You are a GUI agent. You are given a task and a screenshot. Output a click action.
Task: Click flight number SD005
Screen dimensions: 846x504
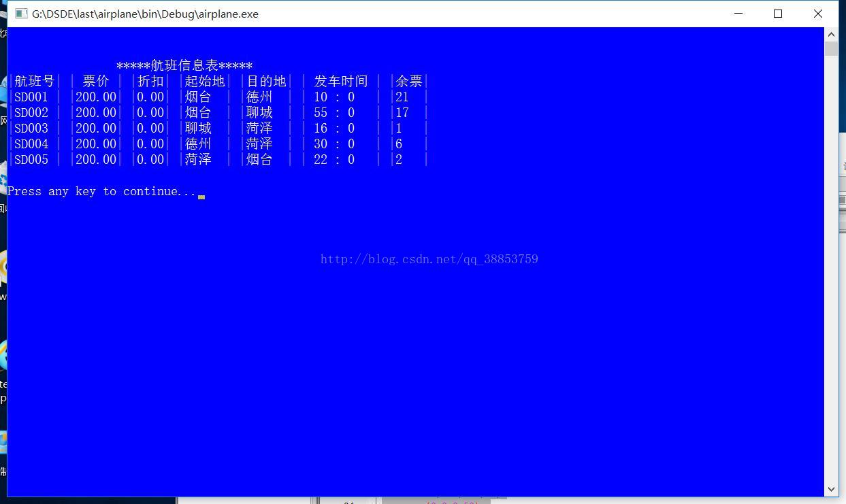(31, 159)
